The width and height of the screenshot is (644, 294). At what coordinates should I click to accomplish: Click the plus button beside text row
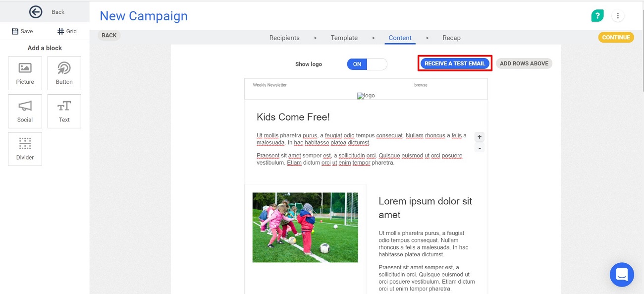point(479,137)
